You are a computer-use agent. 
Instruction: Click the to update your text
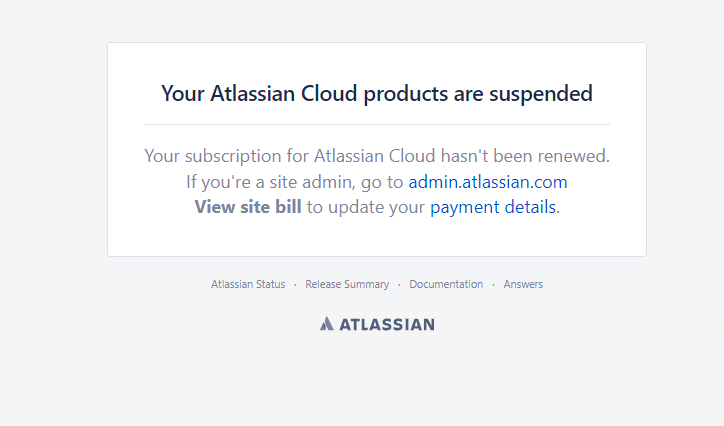click(366, 207)
